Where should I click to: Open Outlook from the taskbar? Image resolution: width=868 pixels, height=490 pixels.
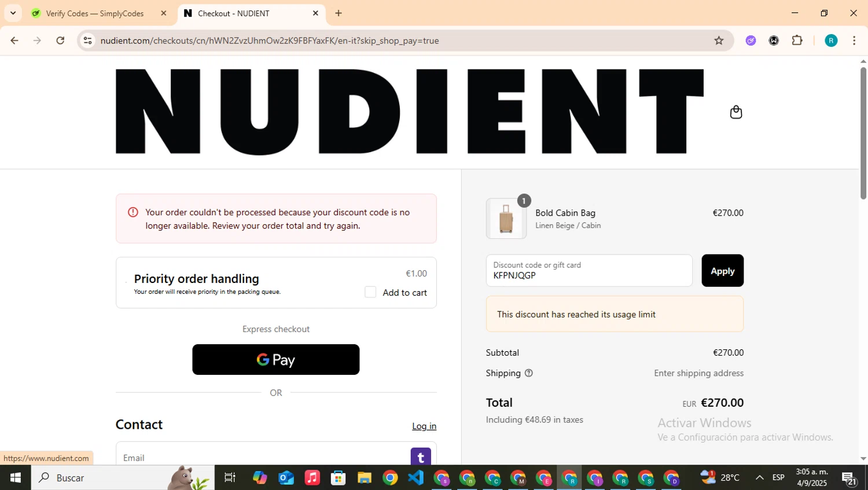[x=286, y=477]
